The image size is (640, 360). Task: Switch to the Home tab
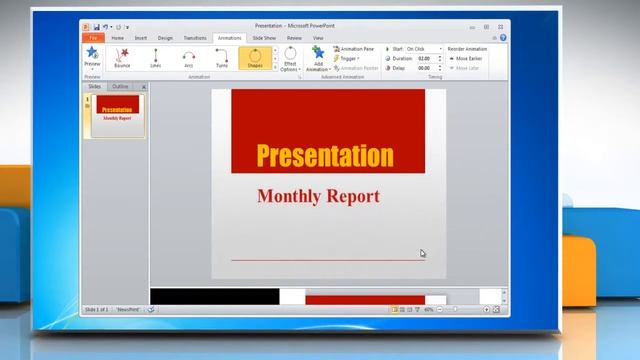(118, 38)
